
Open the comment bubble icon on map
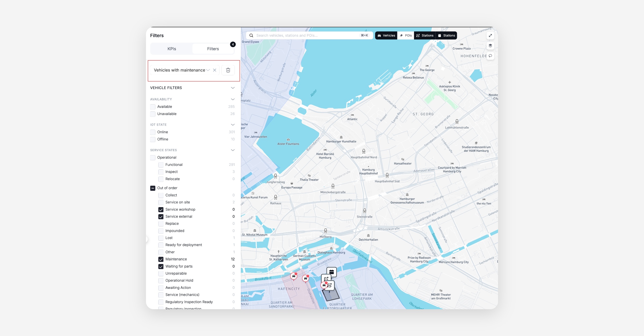tap(490, 56)
